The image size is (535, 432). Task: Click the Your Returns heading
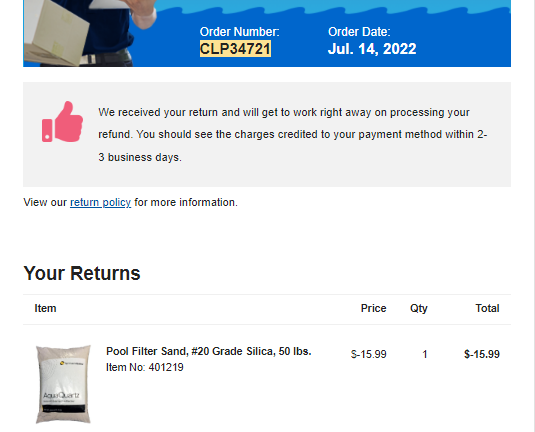82,273
